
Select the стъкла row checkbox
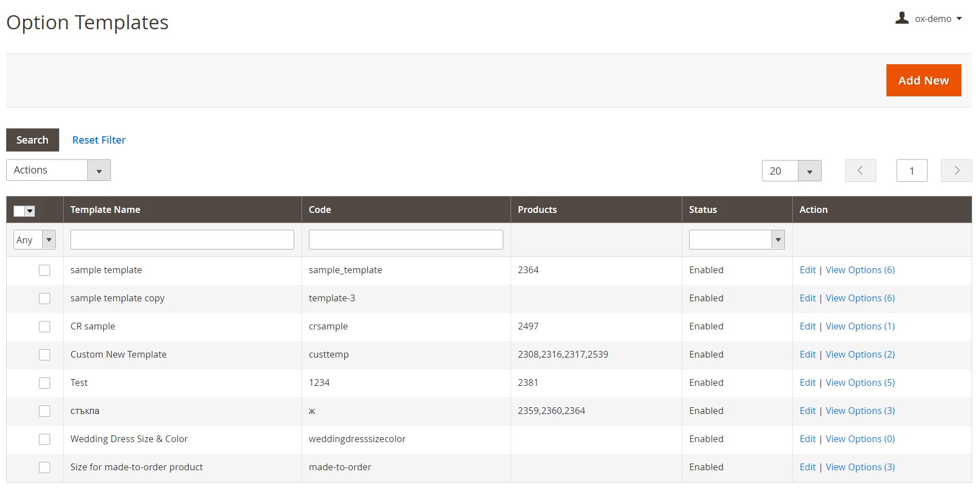tap(45, 411)
